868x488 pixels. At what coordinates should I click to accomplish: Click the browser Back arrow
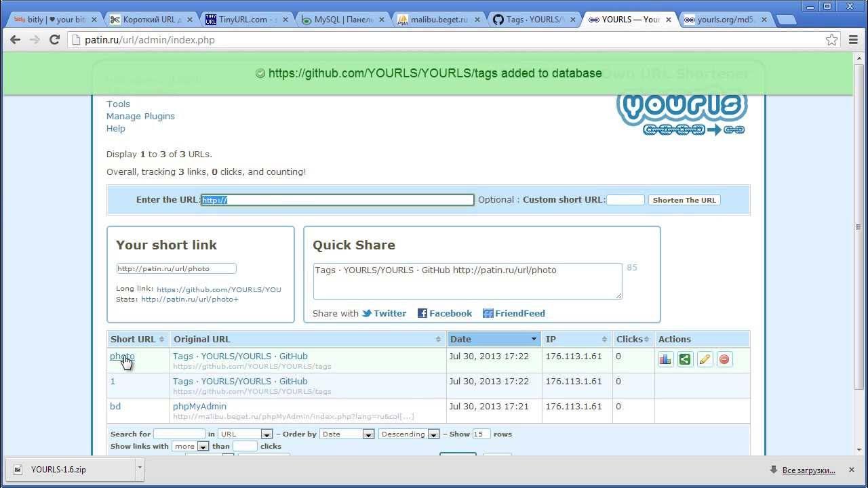pyautogui.click(x=16, y=40)
